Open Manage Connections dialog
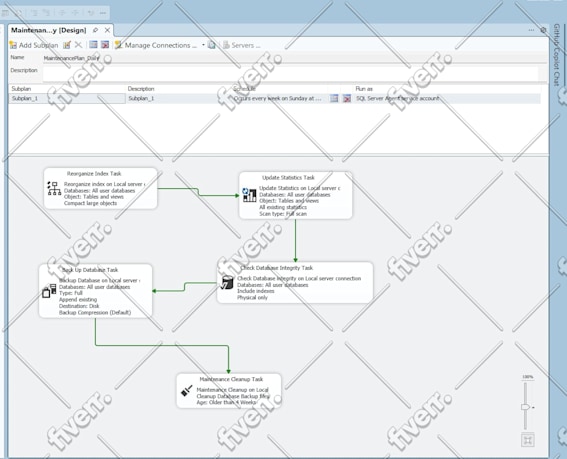This screenshot has height=459, width=567. 156,45
